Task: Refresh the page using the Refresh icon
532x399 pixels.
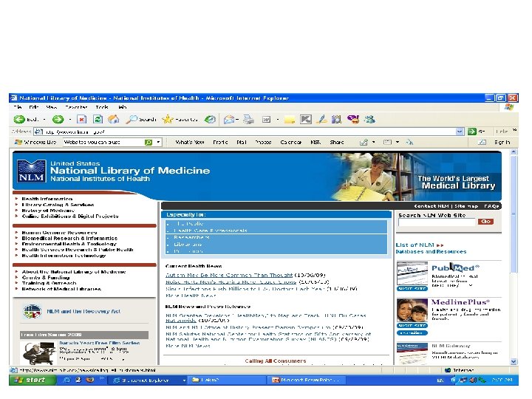Action: click(98, 120)
